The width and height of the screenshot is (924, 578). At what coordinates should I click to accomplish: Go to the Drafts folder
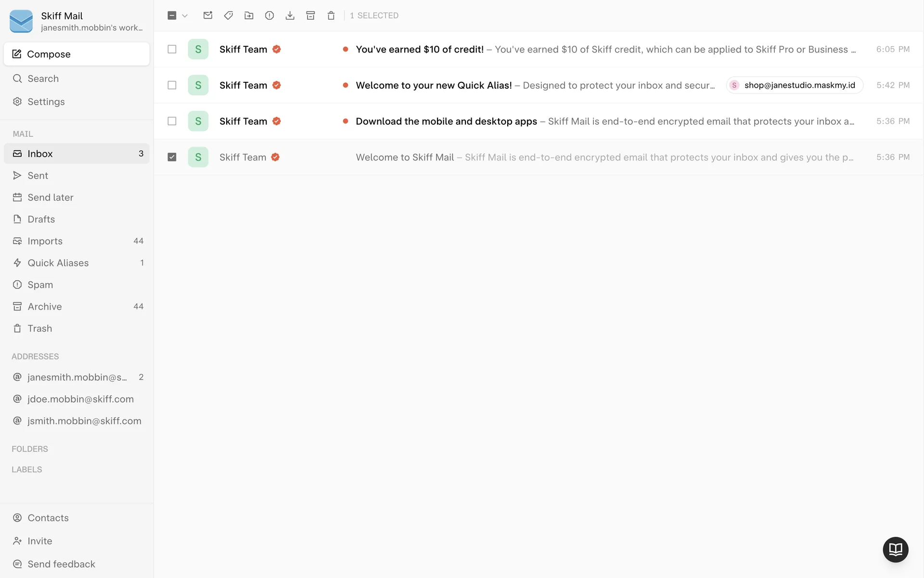pyautogui.click(x=41, y=219)
